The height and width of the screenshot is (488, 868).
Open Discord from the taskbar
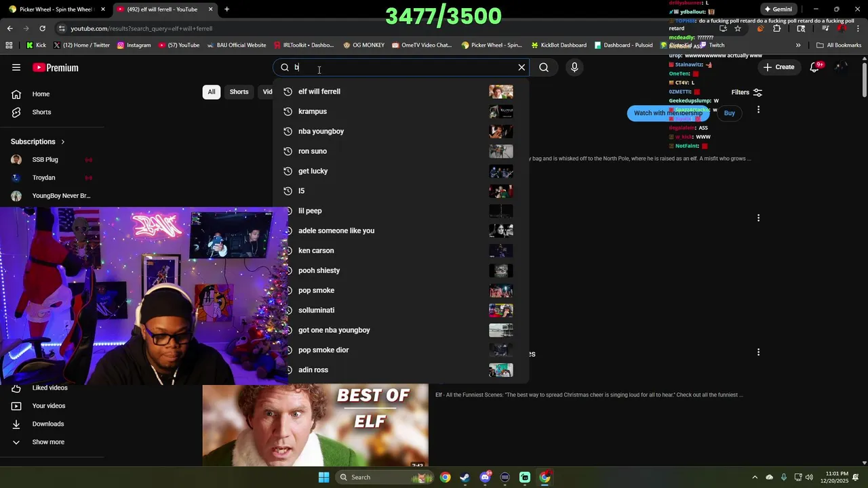pos(485,477)
